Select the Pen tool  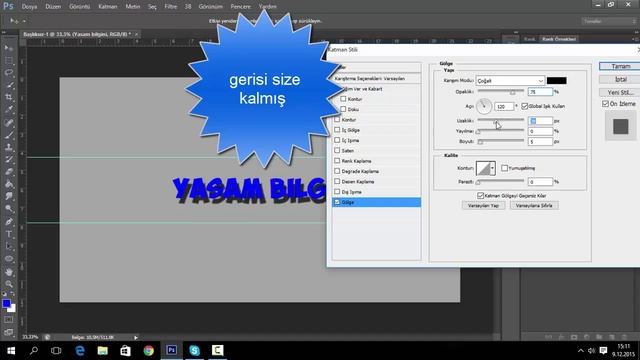(x=9, y=222)
